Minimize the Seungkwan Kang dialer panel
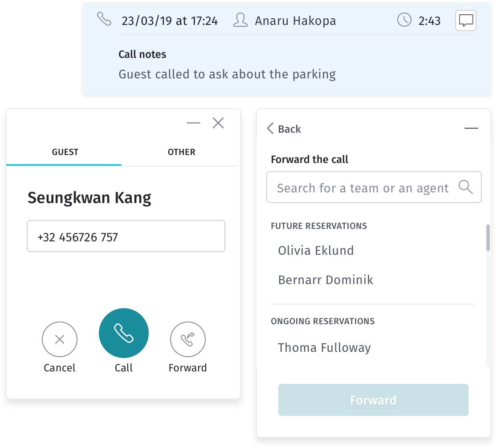 (193, 123)
